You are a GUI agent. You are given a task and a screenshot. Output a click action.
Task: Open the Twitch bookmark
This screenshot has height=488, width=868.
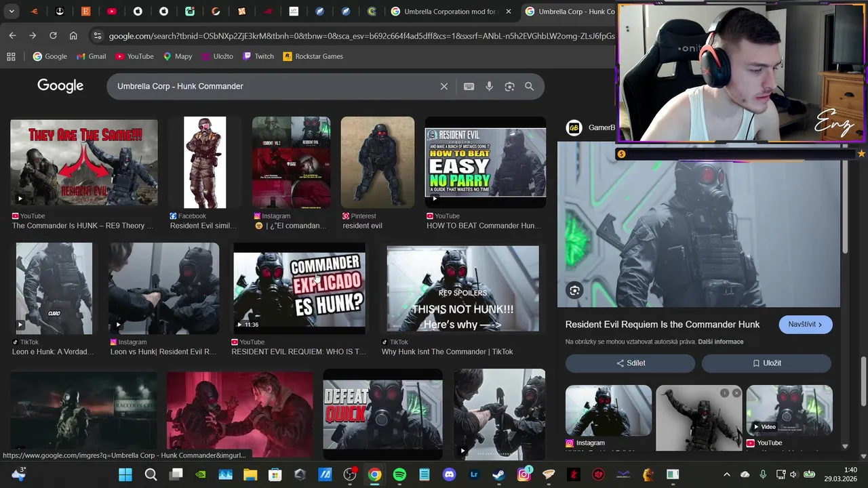point(258,56)
